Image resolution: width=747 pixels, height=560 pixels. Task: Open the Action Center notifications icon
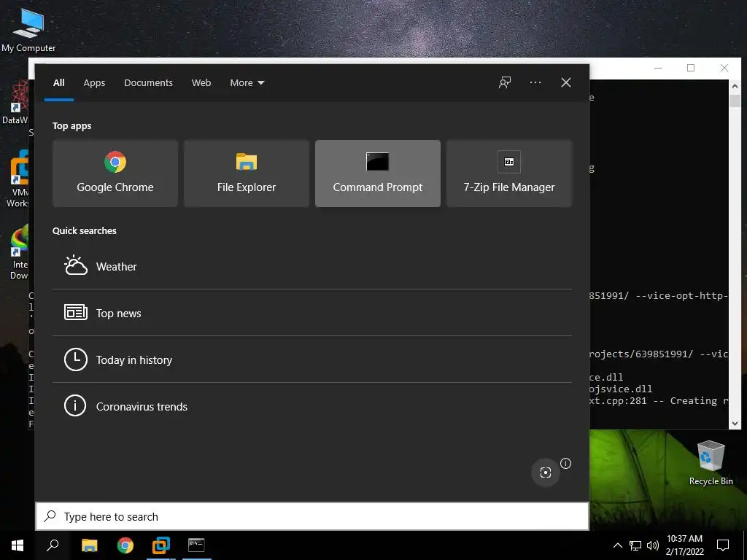click(723, 545)
